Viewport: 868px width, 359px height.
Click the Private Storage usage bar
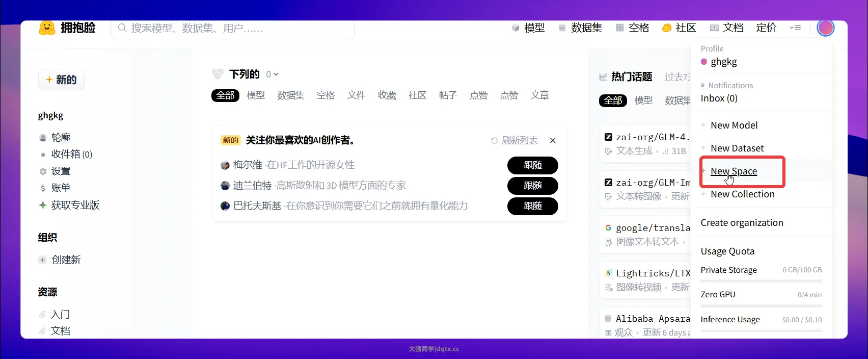[761, 280]
